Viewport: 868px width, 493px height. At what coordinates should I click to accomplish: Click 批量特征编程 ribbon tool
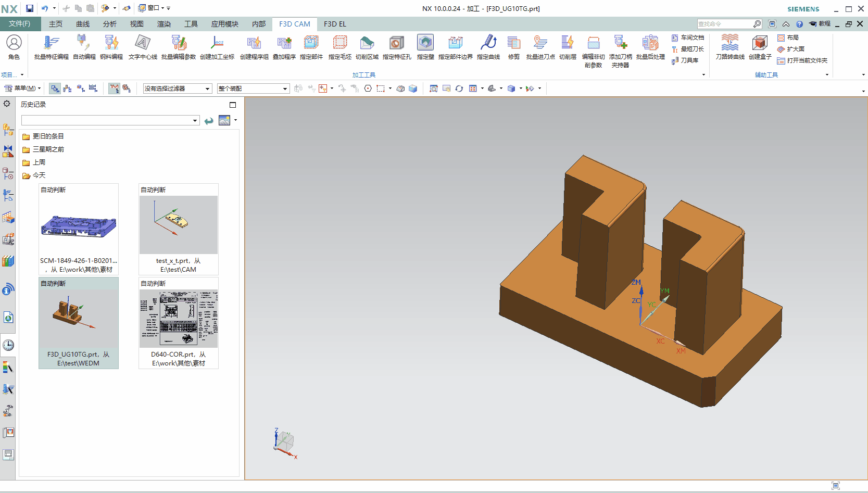tap(51, 47)
